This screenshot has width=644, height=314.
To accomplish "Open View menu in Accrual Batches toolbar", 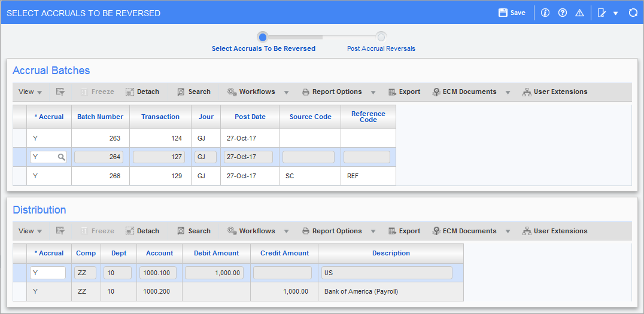I will (31, 92).
